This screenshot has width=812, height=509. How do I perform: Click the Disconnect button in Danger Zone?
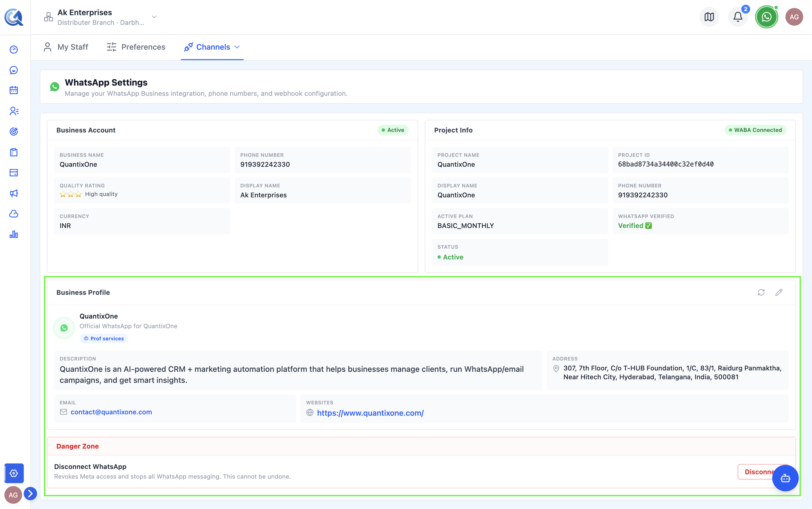[x=763, y=472]
